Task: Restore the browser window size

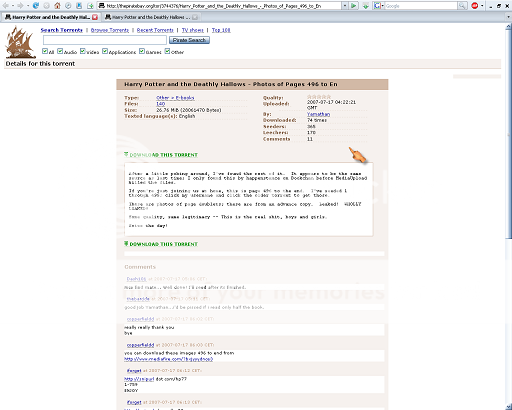Action: (499, 6)
